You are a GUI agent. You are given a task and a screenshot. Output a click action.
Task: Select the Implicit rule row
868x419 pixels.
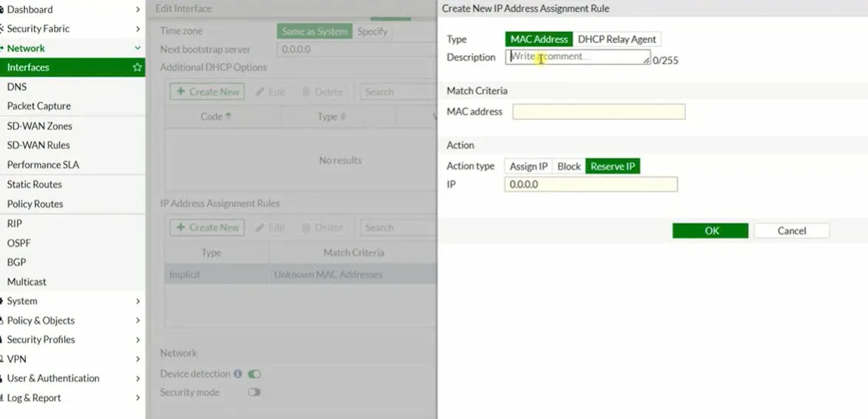point(301,275)
